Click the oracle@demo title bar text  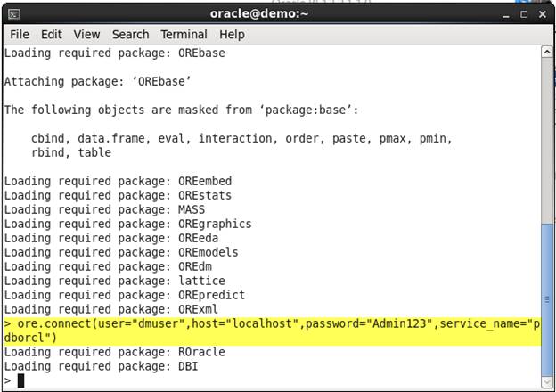pos(277,13)
